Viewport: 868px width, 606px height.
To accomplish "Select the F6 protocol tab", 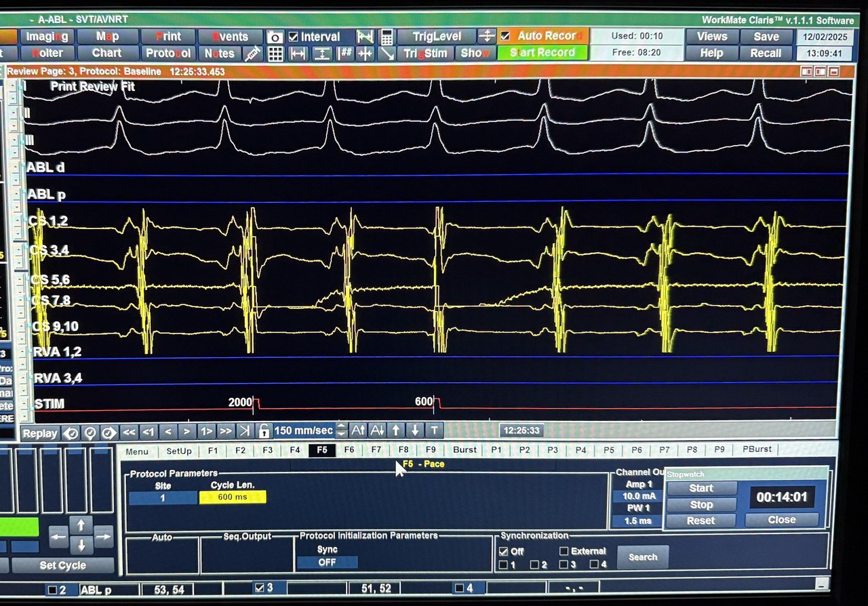I will pyautogui.click(x=349, y=449).
